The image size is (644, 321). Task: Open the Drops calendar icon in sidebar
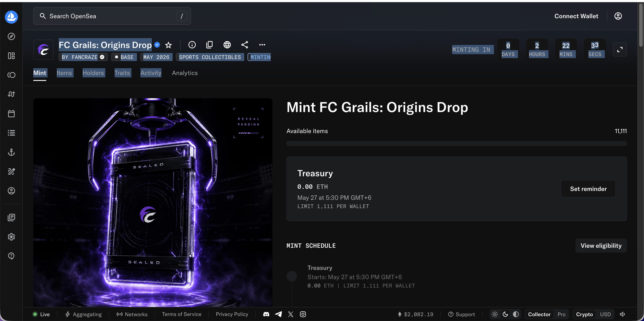11,114
